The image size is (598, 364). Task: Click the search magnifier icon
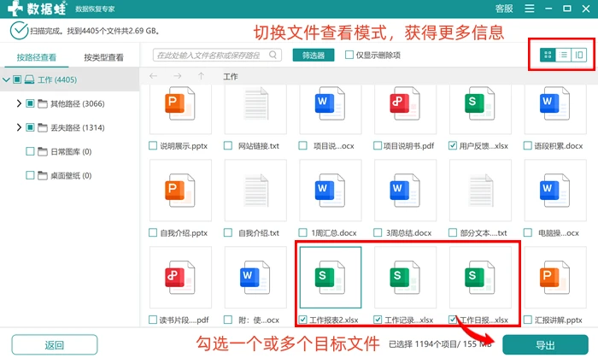pyautogui.click(x=273, y=55)
